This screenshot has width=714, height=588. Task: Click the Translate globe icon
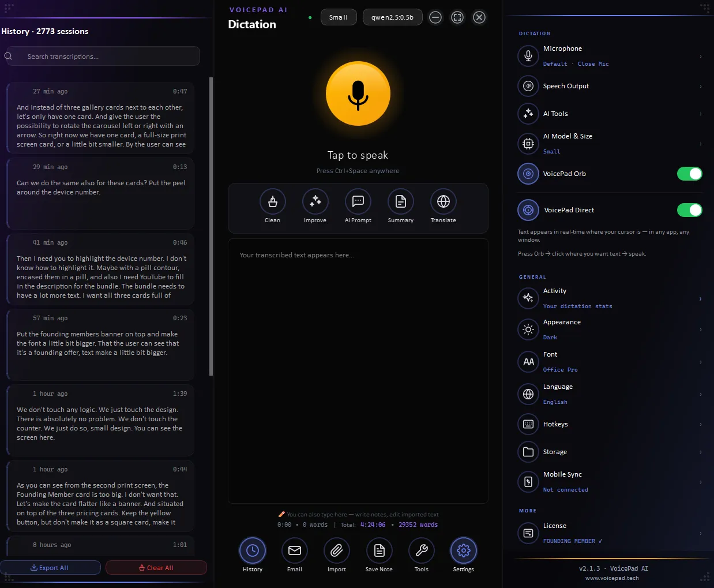click(443, 201)
